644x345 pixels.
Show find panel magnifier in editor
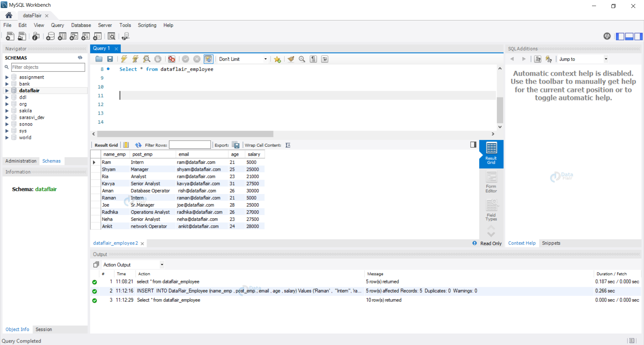302,59
